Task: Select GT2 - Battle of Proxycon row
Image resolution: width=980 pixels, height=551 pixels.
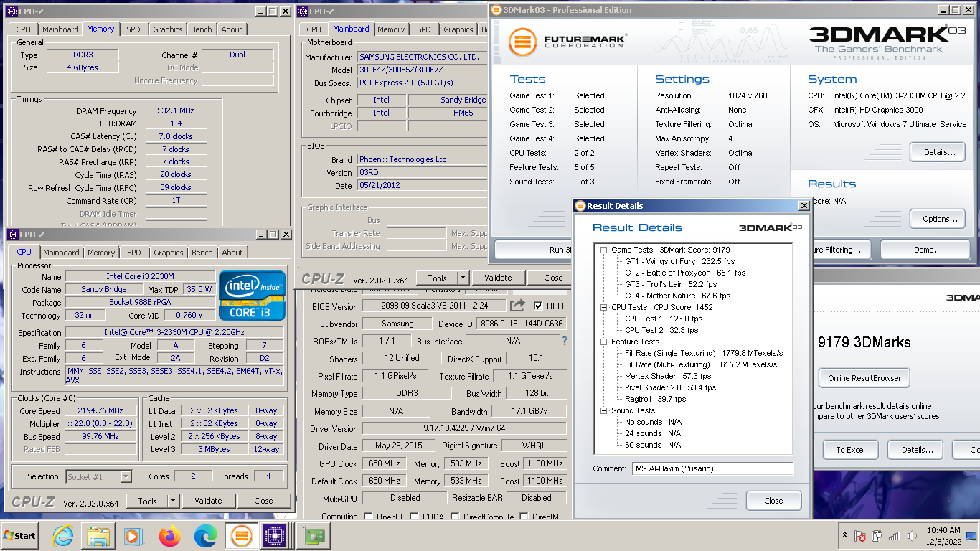Action: (685, 273)
